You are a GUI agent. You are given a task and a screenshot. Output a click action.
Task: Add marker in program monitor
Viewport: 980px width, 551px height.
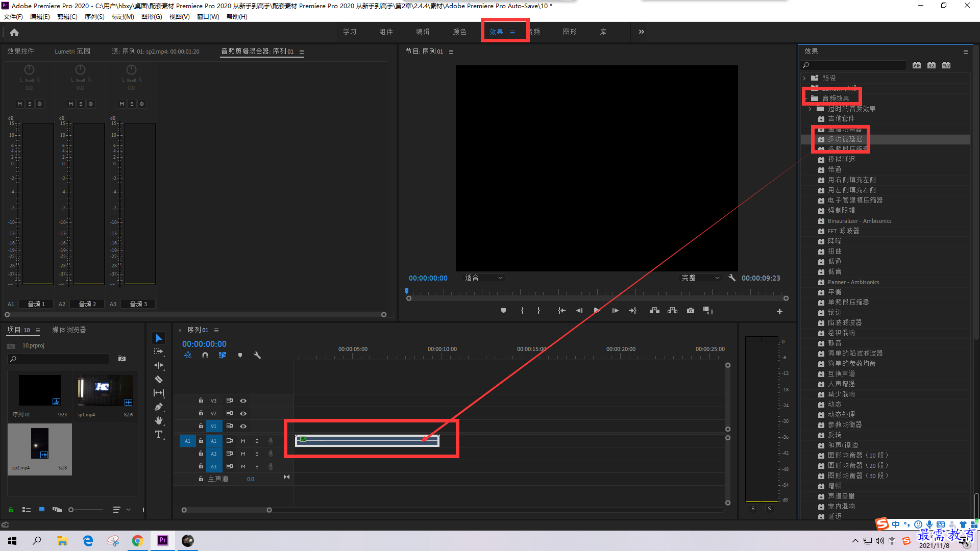(503, 311)
